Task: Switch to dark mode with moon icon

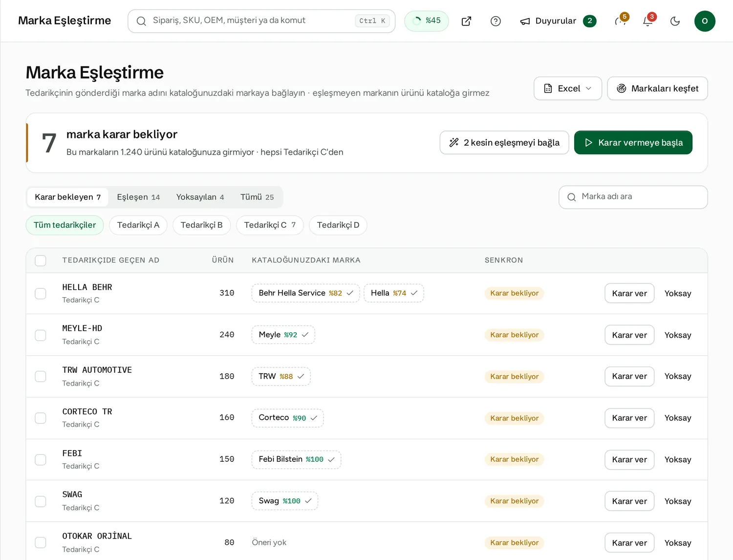Action: 675,21
